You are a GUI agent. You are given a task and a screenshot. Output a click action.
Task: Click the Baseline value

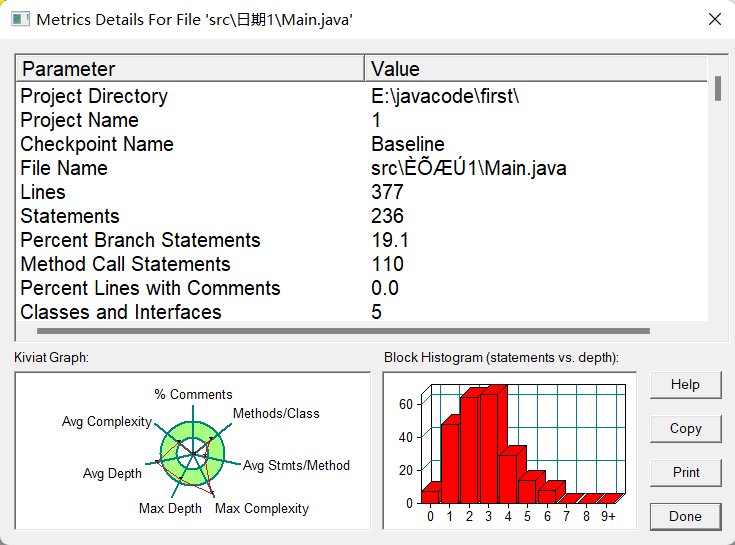pyautogui.click(x=408, y=144)
